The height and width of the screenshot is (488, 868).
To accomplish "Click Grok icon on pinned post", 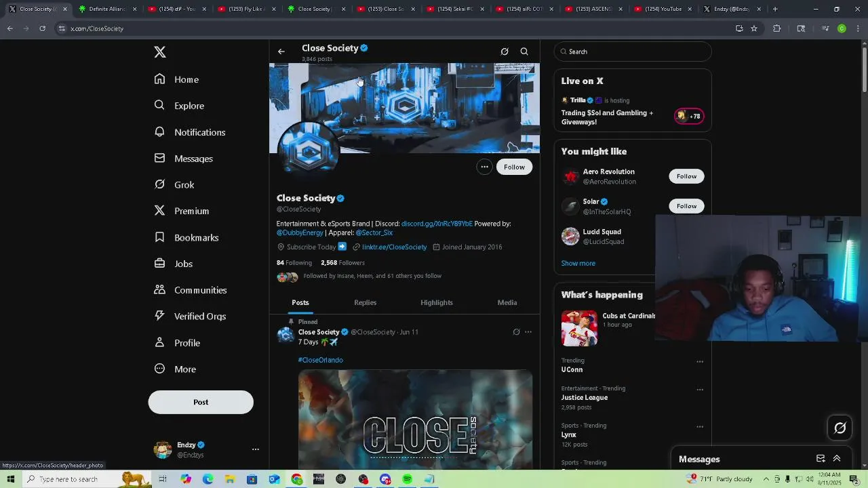I will [x=516, y=332].
